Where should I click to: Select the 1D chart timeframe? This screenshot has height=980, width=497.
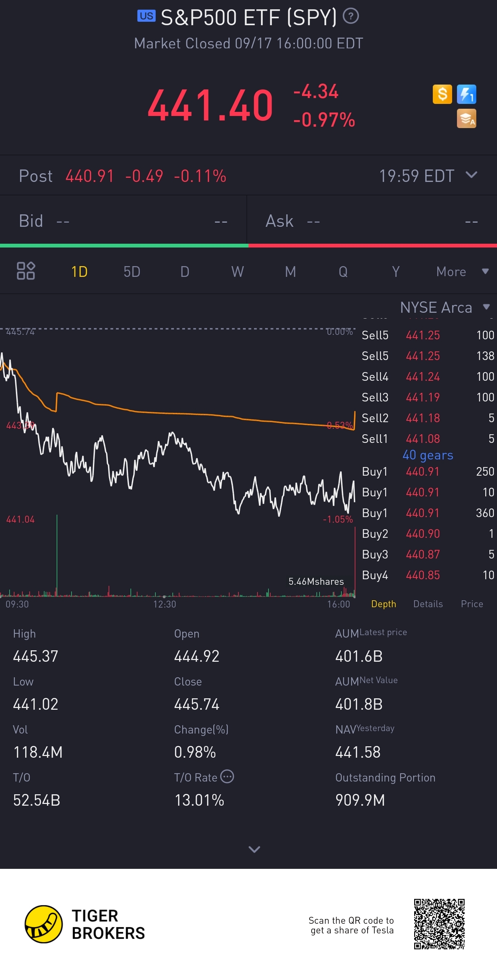pos(79,272)
